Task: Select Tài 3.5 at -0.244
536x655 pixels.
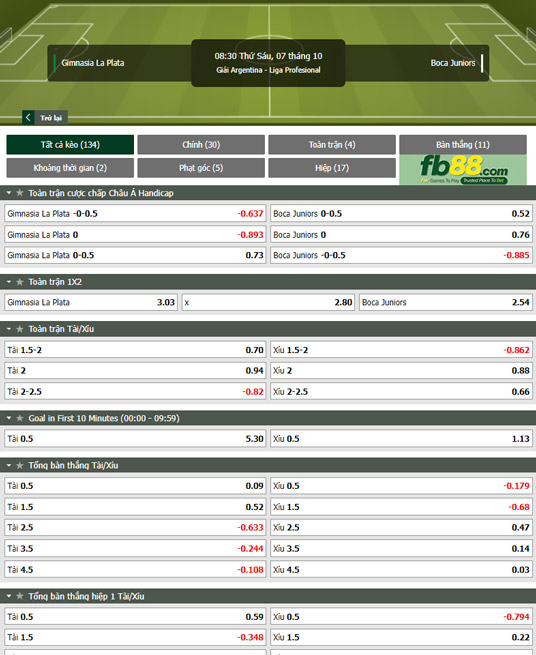Action: 135,548
